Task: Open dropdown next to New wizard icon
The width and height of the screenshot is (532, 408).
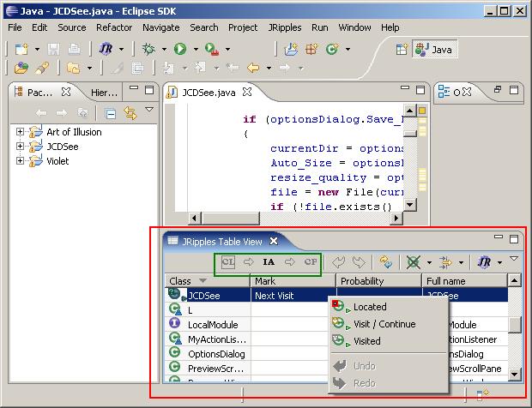Action: (37, 50)
